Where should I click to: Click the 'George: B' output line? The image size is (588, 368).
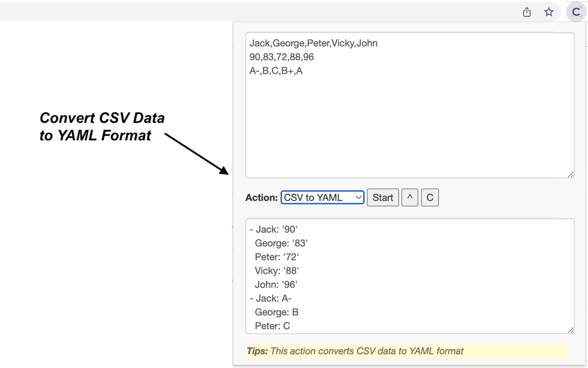coord(277,312)
